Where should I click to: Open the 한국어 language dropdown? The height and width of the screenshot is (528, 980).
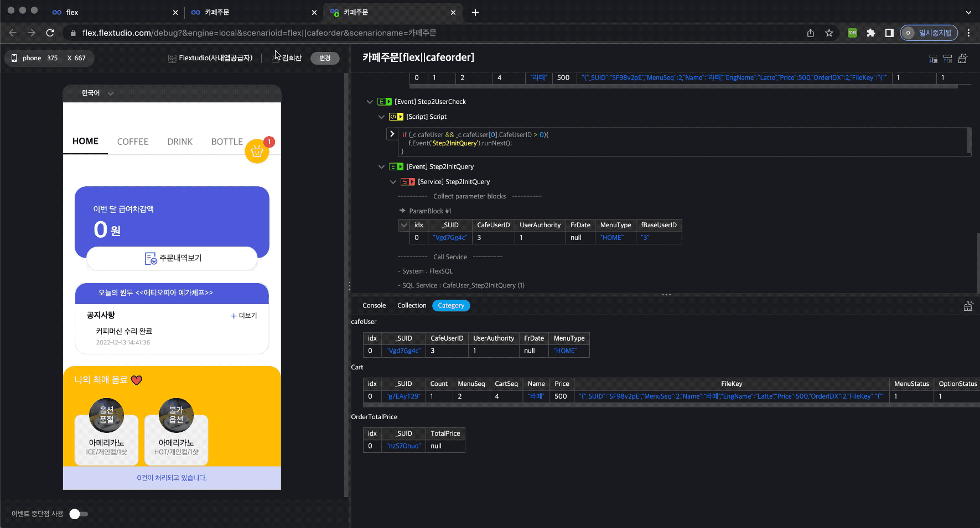pyautogui.click(x=97, y=93)
